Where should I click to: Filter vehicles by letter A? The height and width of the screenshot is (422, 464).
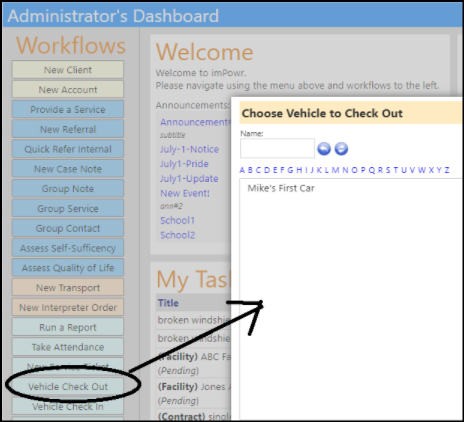[x=242, y=170]
